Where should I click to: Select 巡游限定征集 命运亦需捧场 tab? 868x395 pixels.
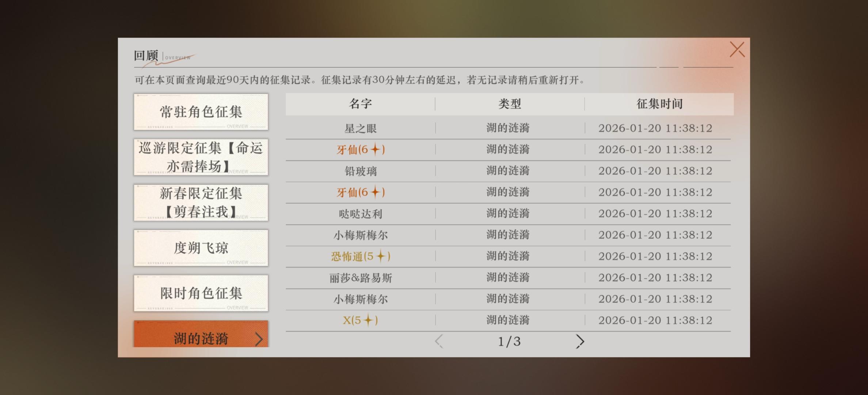pos(201,157)
